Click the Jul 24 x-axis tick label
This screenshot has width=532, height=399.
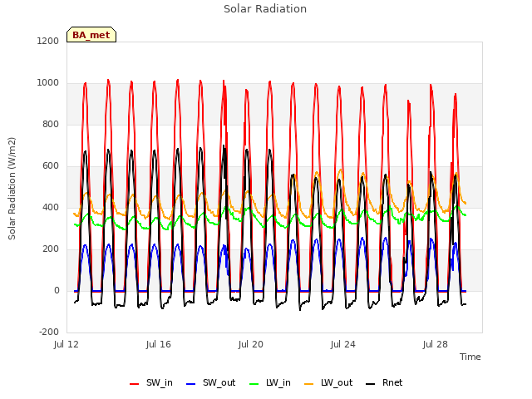point(343,344)
